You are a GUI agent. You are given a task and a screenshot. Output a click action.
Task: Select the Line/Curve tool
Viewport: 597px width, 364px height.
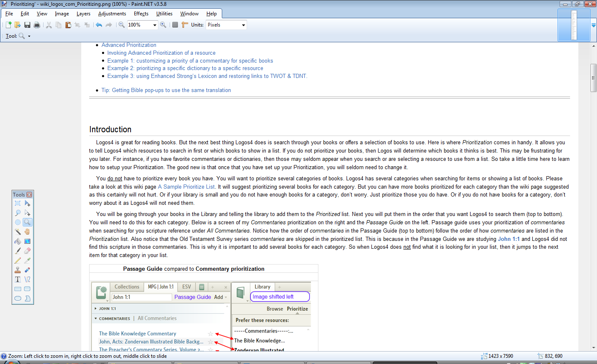[x=27, y=279]
